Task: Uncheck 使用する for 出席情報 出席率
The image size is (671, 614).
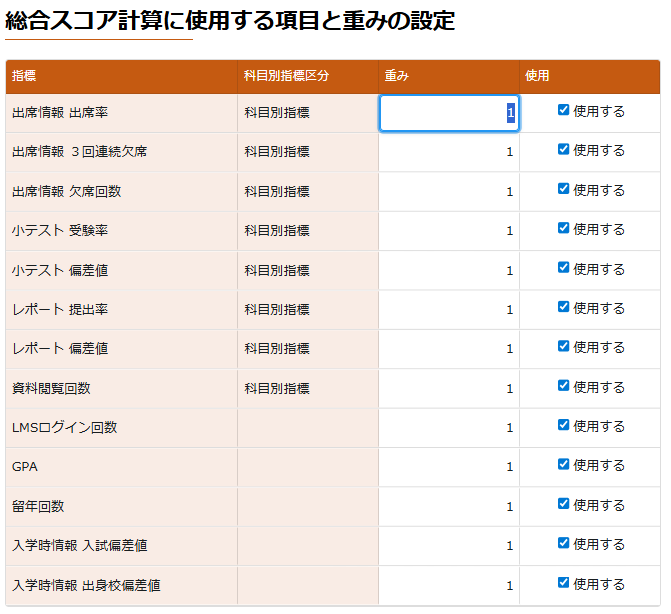Action: [x=564, y=110]
